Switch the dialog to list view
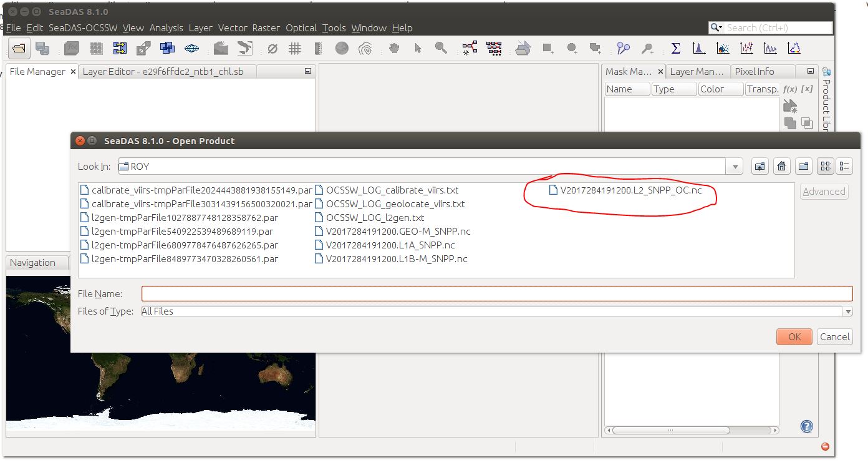The width and height of the screenshot is (868, 465). click(x=826, y=167)
